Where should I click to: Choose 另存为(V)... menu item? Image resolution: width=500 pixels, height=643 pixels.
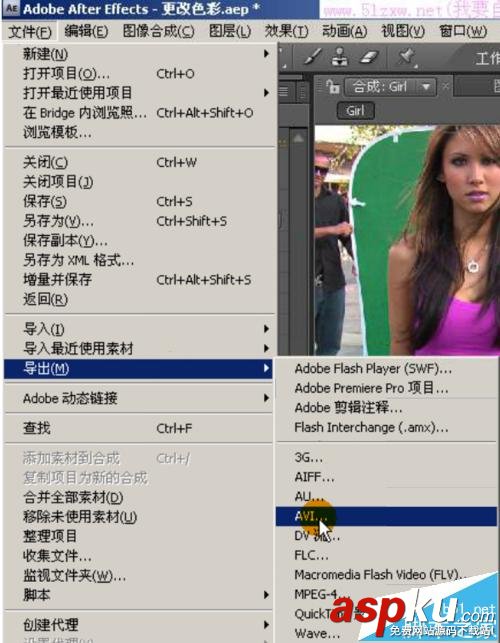click(x=138, y=221)
